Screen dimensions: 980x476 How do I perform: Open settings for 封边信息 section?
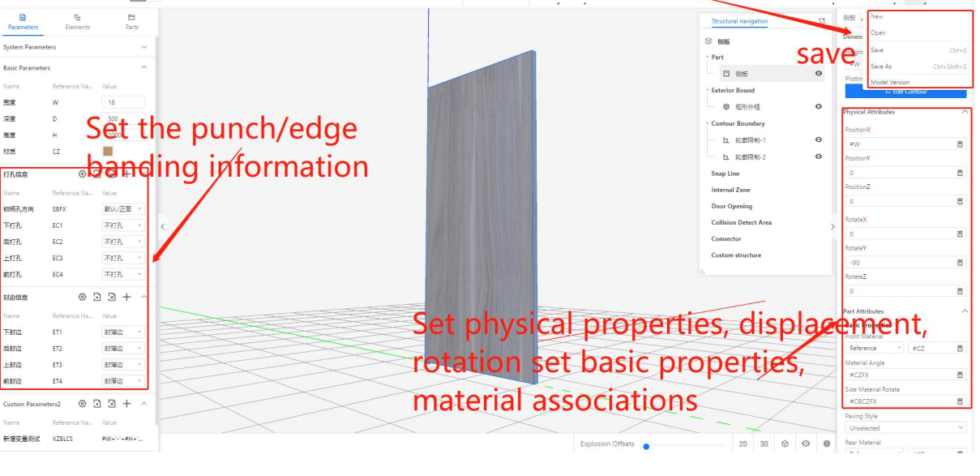click(82, 298)
